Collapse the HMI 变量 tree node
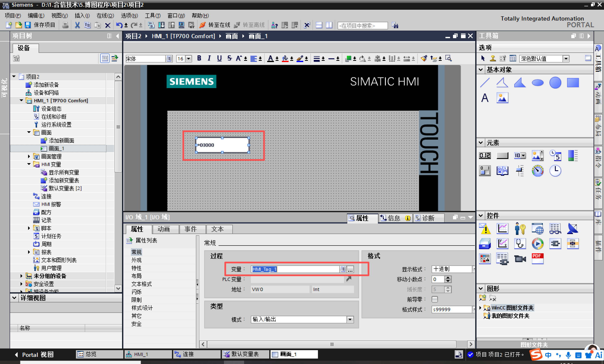 pos(29,164)
